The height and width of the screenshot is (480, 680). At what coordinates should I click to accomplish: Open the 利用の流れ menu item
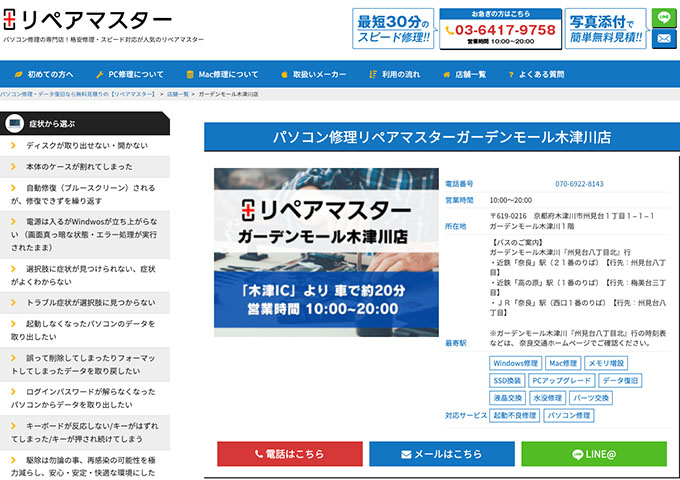point(395,75)
